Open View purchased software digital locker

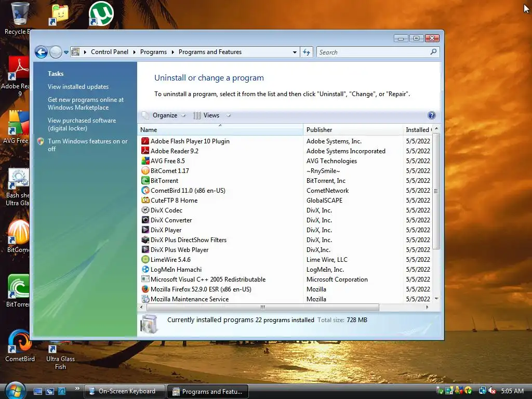click(x=82, y=124)
